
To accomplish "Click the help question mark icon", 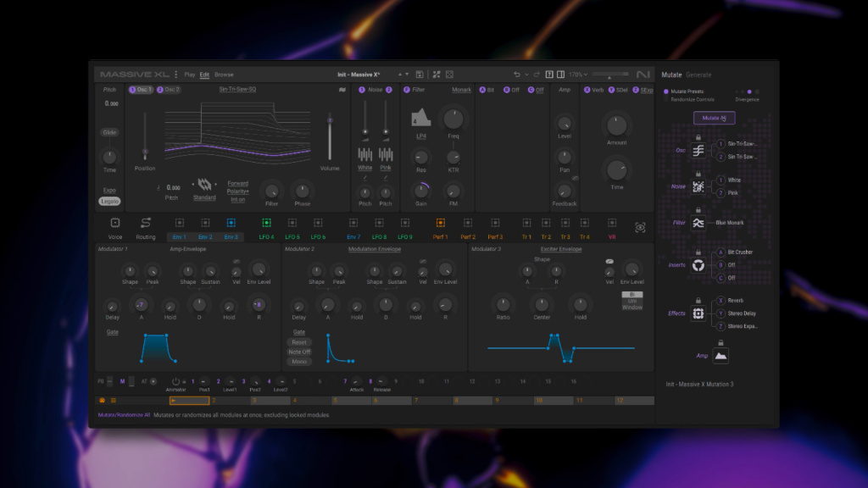I will [x=549, y=75].
